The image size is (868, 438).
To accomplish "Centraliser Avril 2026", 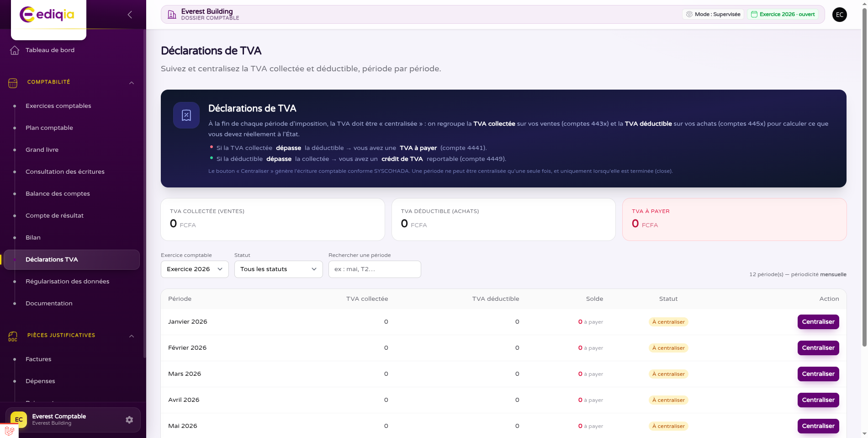I will pyautogui.click(x=818, y=400).
